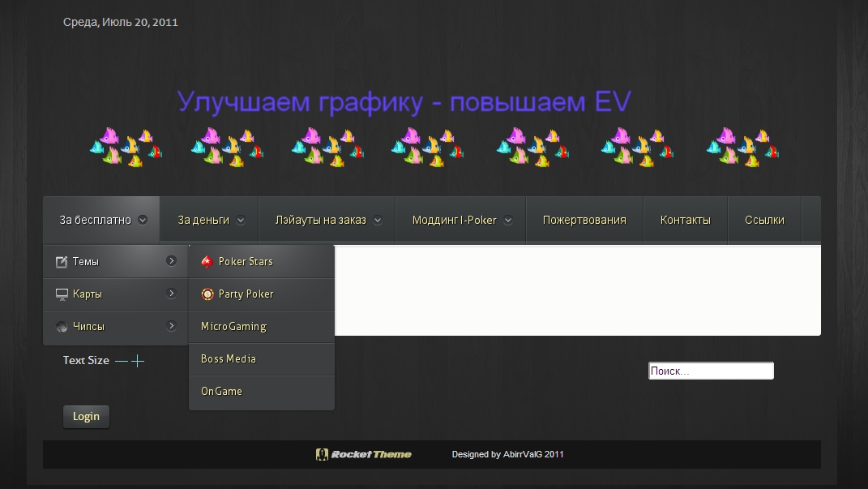This screenshot has height=489, width=868.
Task: Select Карты menu entry
Action: pyautogui.click(x=116, y=294)
